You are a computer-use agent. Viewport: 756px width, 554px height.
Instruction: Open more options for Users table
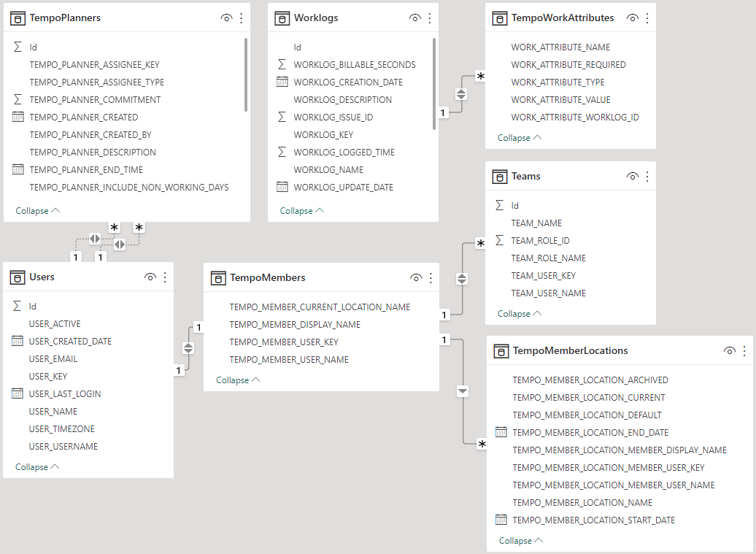pos(165,277)
